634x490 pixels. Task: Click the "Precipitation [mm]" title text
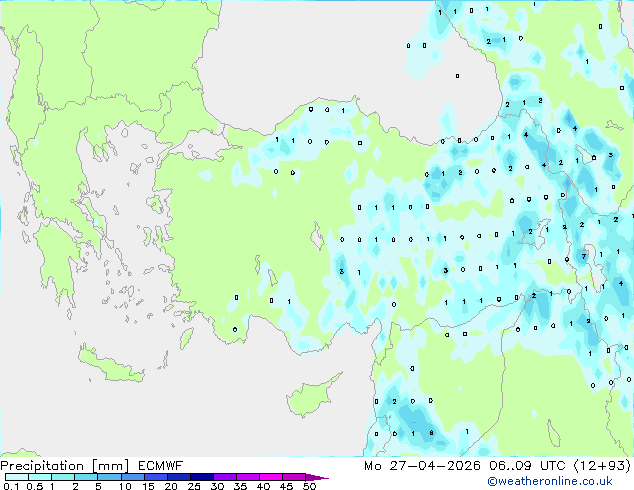[x=65, y=466]
